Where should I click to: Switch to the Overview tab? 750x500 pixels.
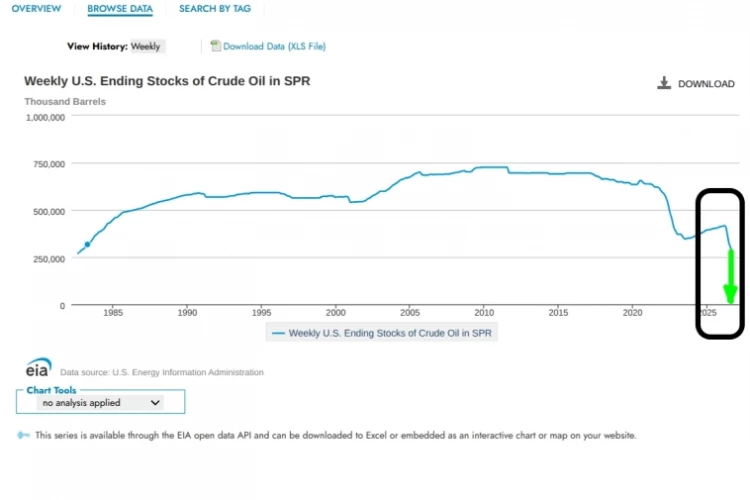pyautogui.click(x=36, y=9)
